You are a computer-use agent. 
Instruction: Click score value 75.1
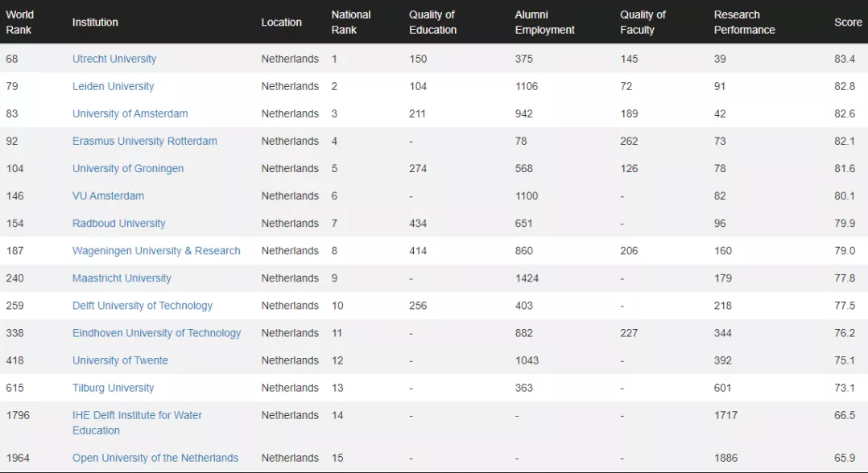coord(845,360)
